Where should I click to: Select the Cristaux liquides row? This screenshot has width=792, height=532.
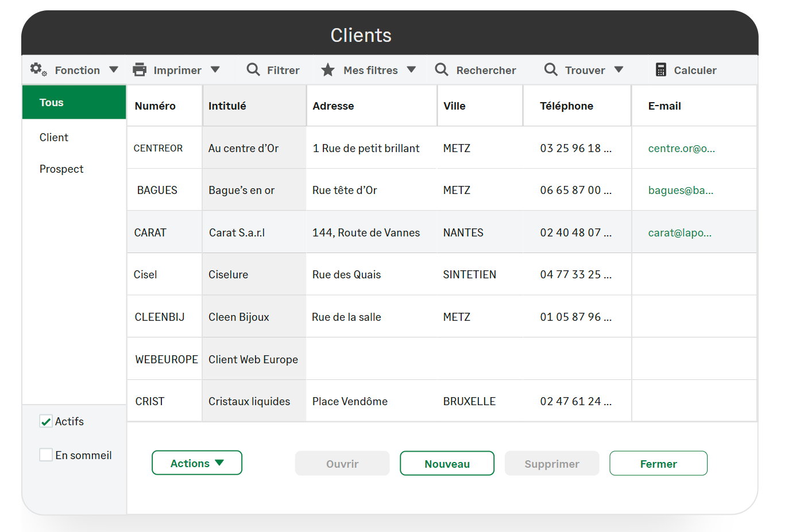[x=249, y=402]
